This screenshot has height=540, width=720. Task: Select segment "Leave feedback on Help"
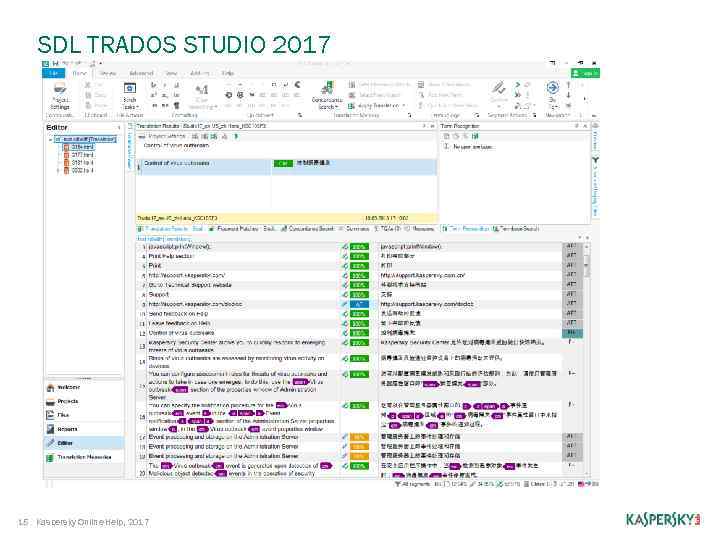pyautogui.click(x=180, y=323)
